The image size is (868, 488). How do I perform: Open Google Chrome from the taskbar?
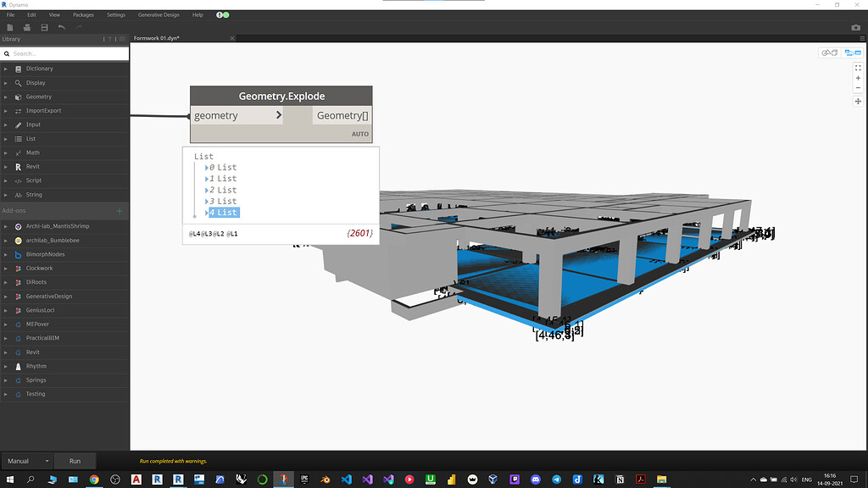click(93, 480)
